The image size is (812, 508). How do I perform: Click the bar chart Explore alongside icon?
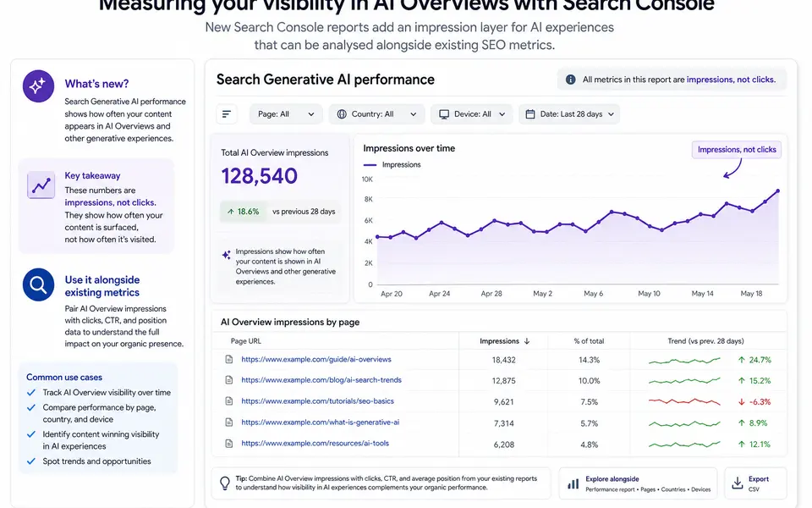point(573,483)
